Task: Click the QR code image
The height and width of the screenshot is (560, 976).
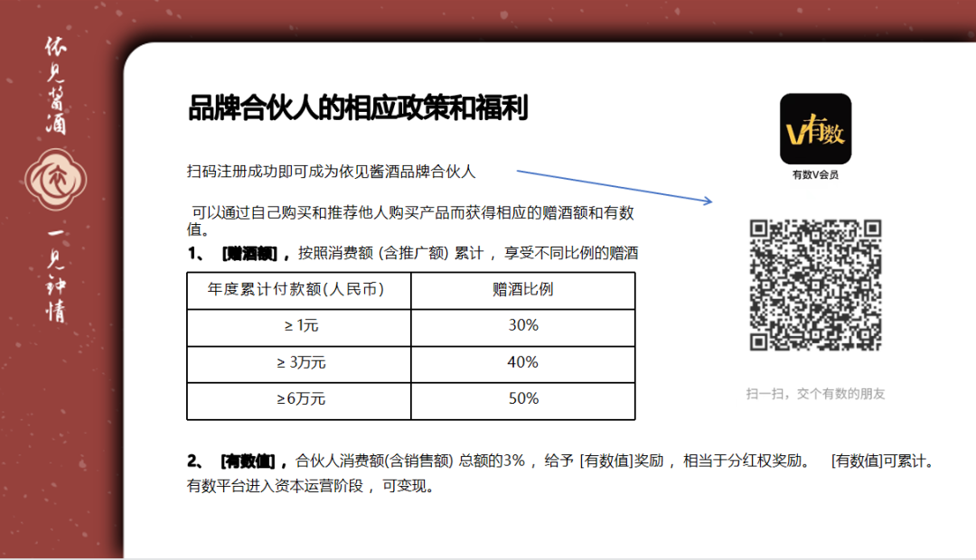Action: (815, 285)
